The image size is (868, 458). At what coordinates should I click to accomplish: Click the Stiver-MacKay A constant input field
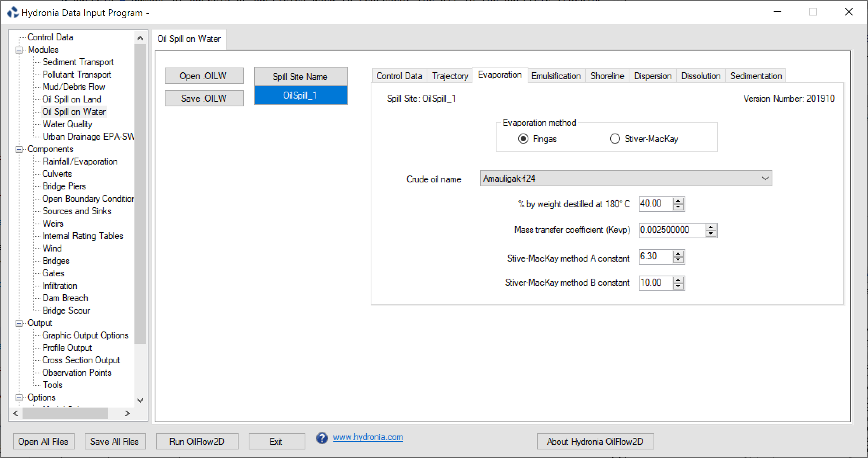point(656,257)
